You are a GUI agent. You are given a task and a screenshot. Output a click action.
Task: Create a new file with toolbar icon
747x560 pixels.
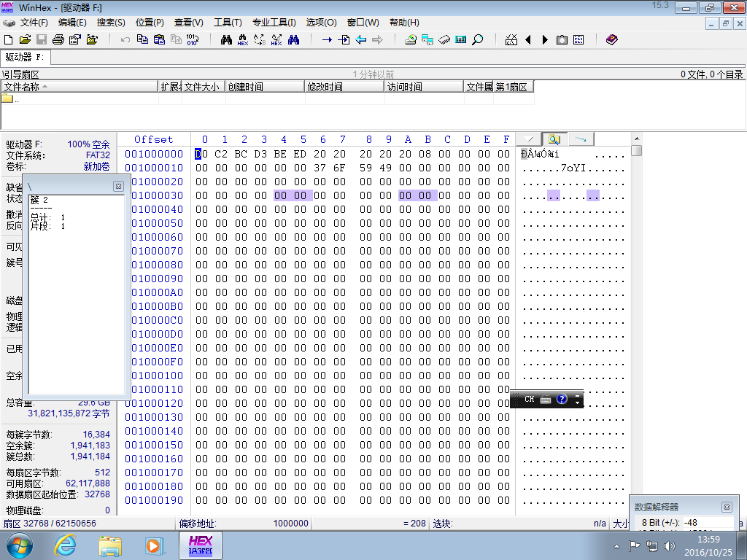pos(8,39)
